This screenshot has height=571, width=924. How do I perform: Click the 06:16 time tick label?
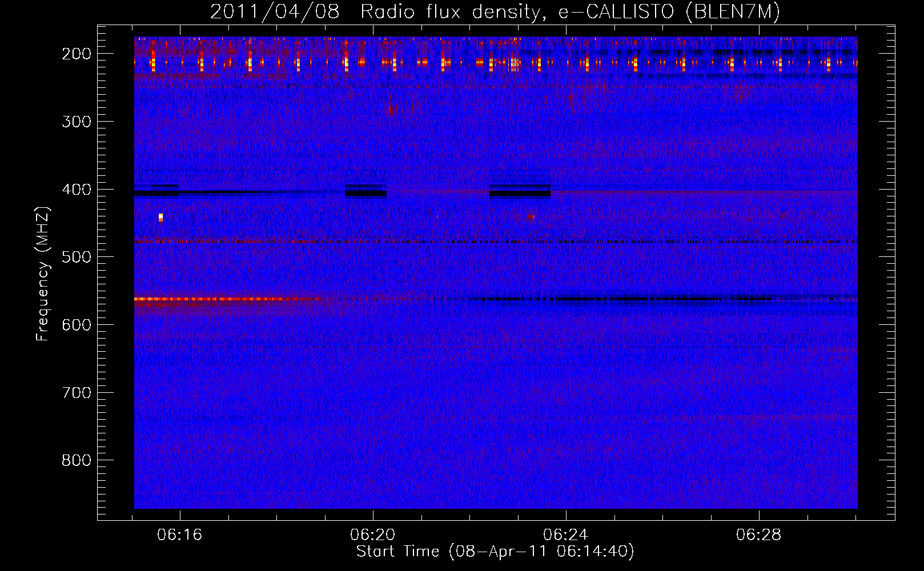pyautogui.click(x=180, y=535)
